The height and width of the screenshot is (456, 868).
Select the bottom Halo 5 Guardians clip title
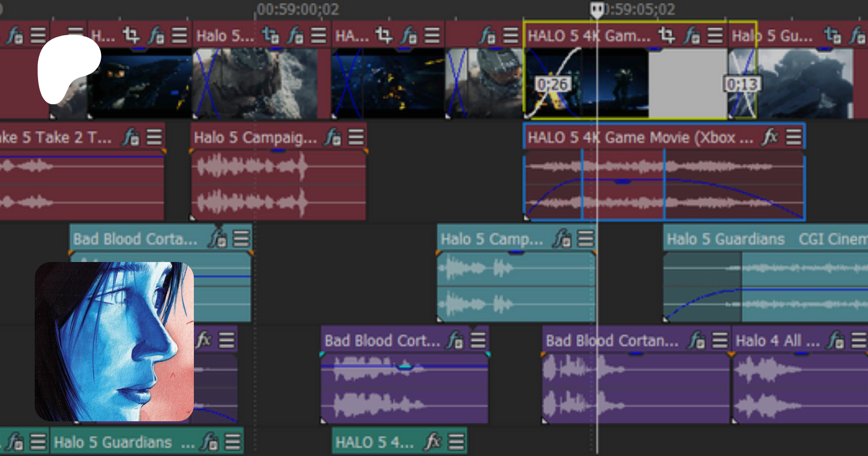pos(113,442)
